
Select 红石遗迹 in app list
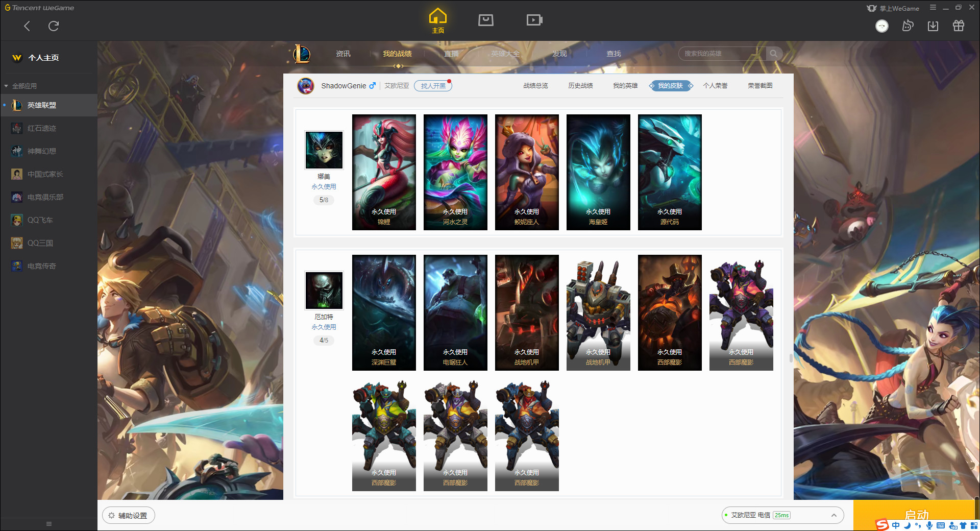tap(48, 128)
